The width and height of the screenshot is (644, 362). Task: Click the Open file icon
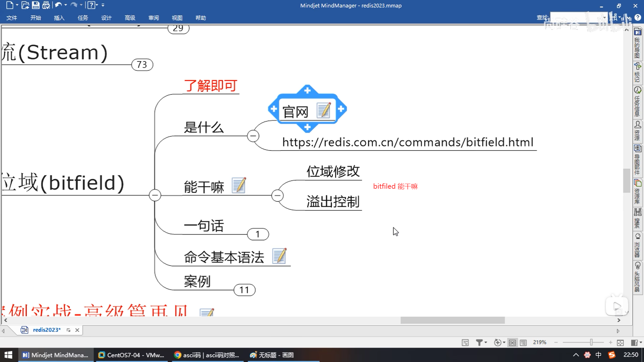click(x=25, y=5)
